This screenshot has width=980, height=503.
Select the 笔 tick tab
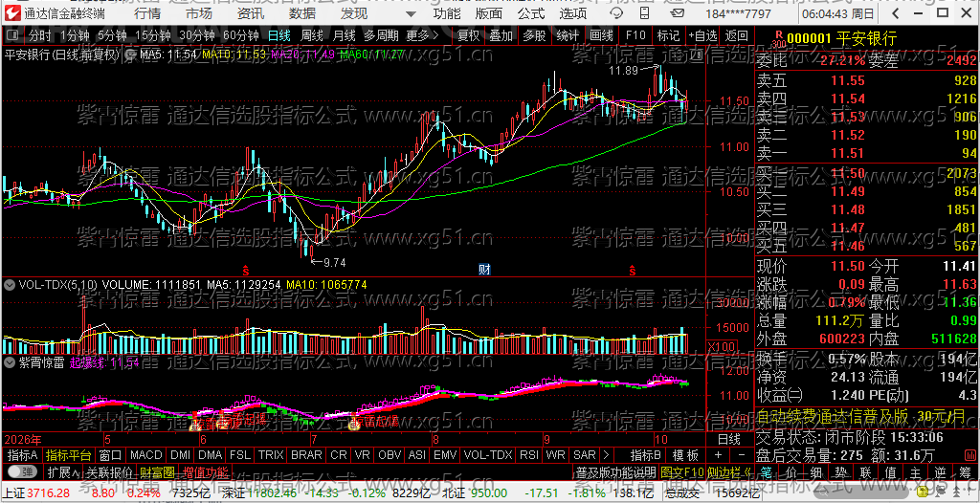[767, 471]
